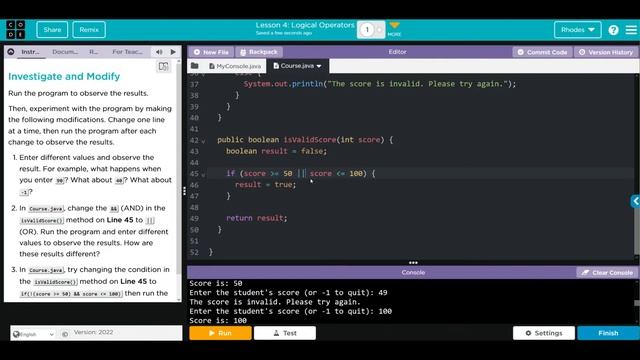Click the instructions panel side handle
This screenshot has height=360, width=640.
tap(184, 191)
